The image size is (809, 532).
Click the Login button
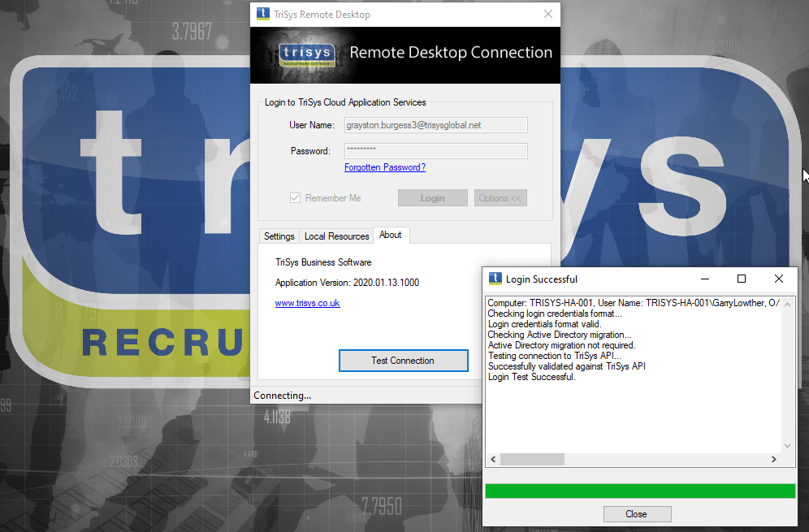432,198
